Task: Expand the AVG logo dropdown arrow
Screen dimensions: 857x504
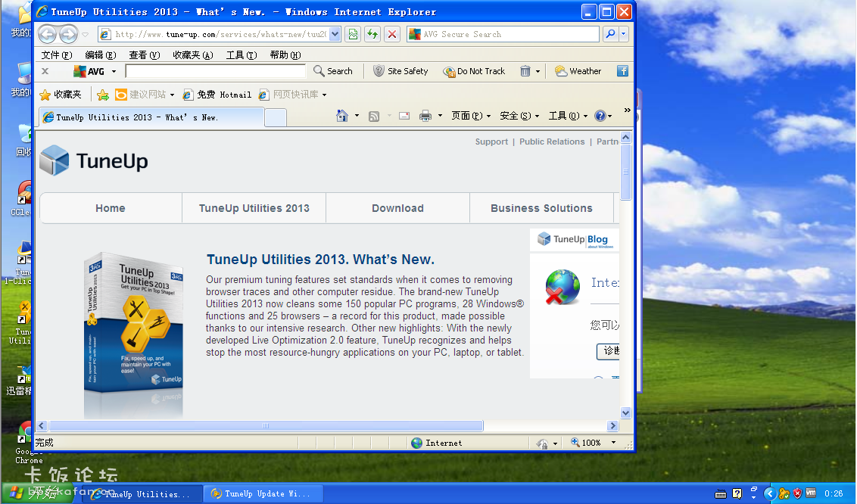Action: pyautogui.click(x=114, y=72)
